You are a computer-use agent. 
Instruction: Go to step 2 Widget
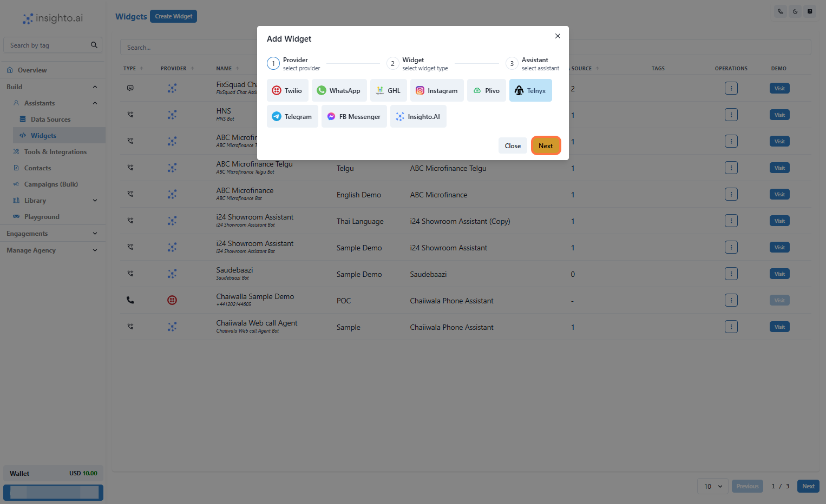tap(417, 64)
